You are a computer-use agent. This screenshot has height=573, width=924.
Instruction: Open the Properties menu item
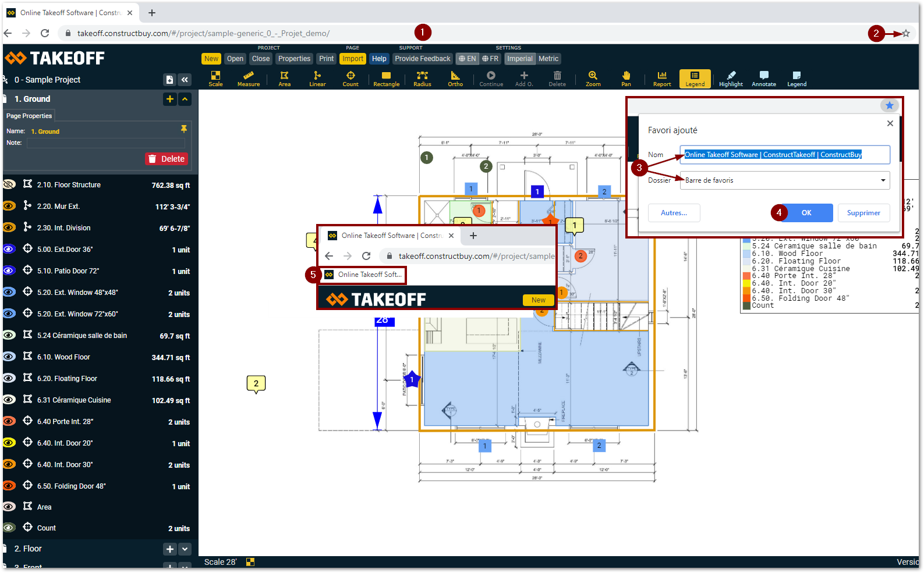pos(294,59)
